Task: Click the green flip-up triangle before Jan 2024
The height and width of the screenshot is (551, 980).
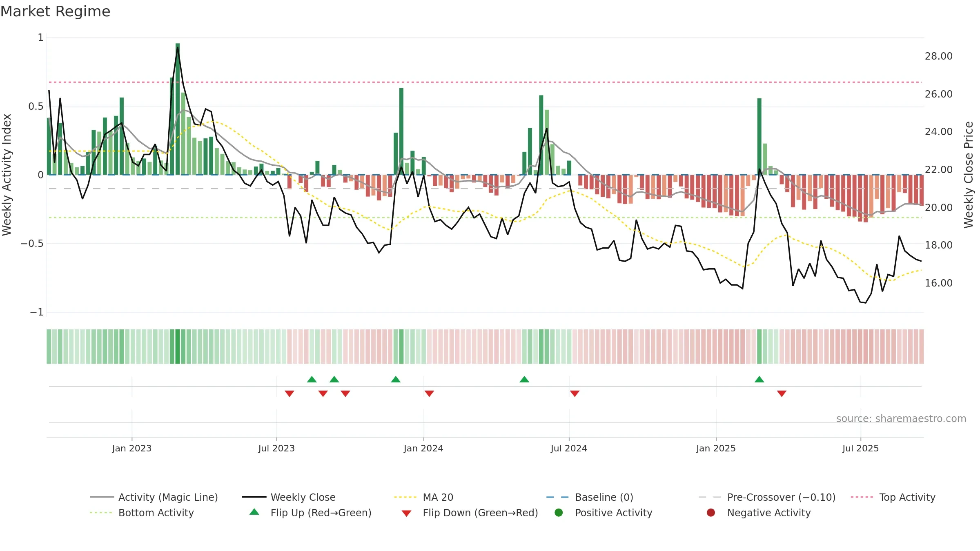Action: (x=396, y=380)
